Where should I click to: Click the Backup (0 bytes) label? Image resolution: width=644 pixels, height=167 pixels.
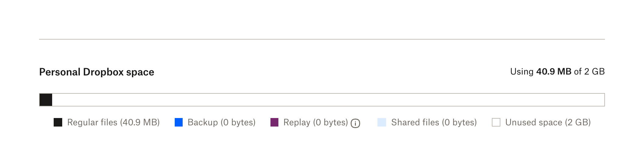(222, 122)
